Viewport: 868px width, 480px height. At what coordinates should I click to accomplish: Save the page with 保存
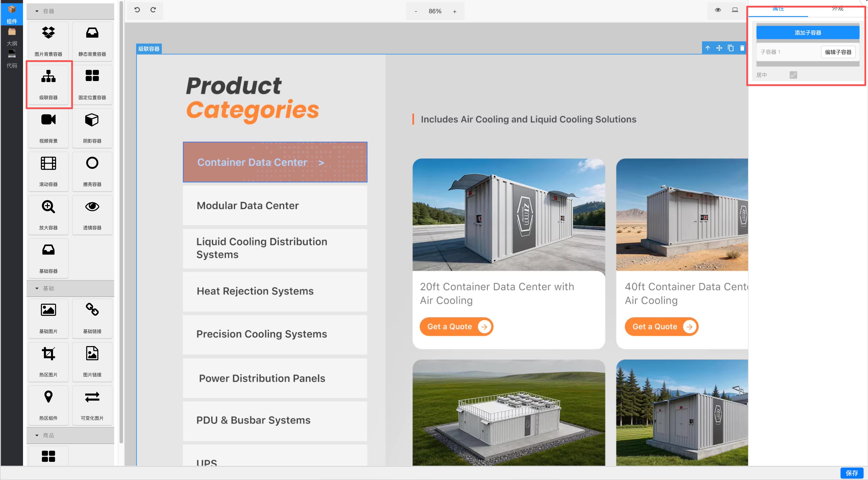point(851,473)
